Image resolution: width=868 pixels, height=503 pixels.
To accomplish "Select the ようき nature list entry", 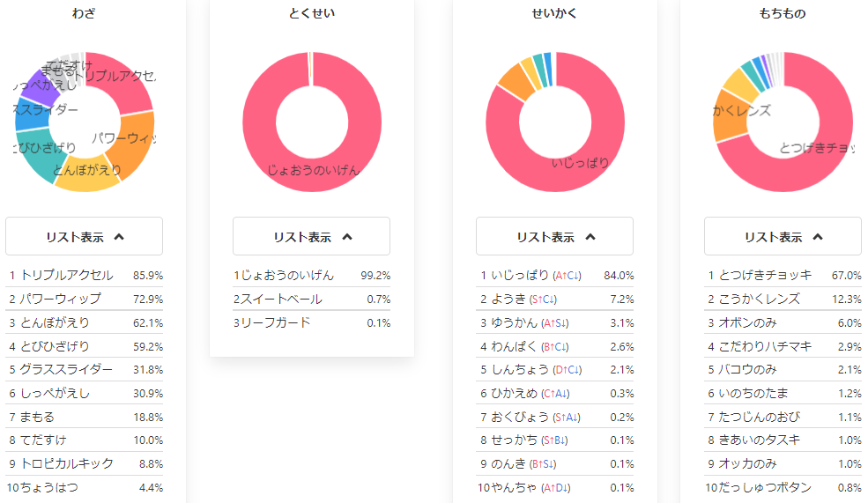I will (x=554, y=299).
